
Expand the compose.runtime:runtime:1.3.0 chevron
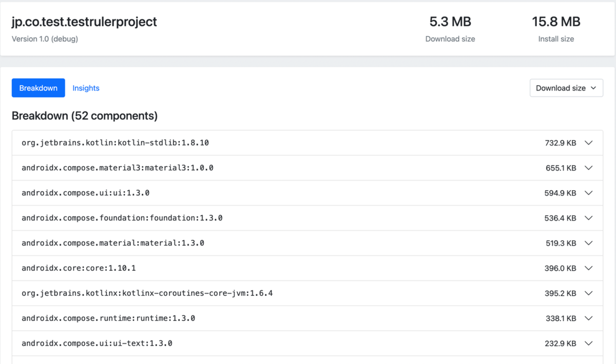coord(588,318)
